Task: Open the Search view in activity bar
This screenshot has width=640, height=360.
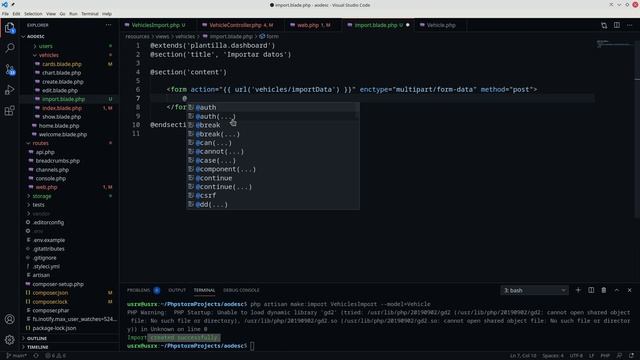Action: click(x=9, y=49)
